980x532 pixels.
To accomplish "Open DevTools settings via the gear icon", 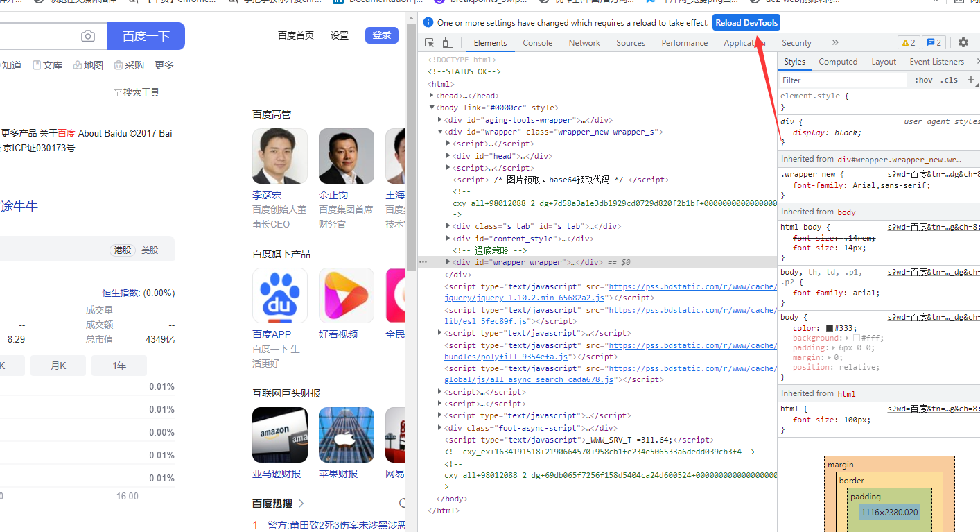I will pyautogui.click(x=963, y=42).
